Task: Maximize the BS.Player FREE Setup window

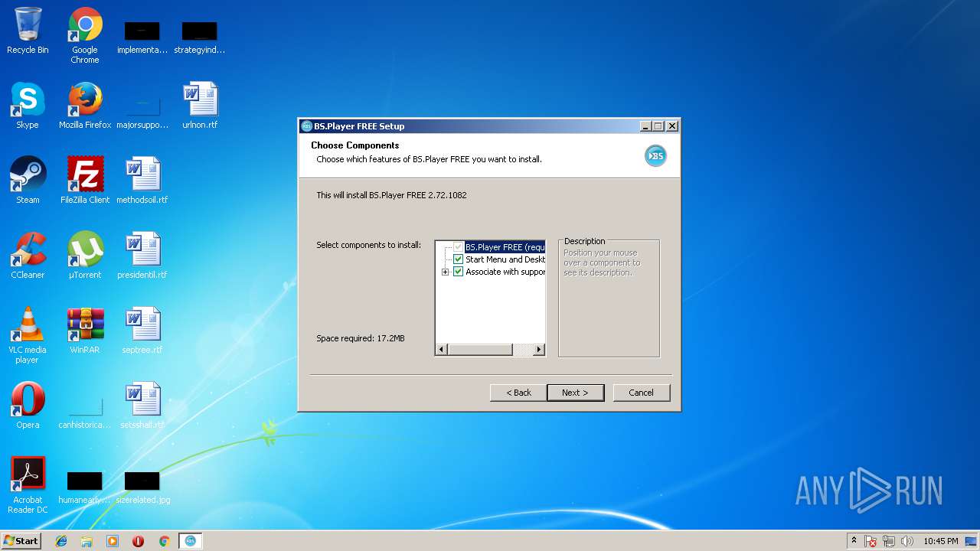Action: click(x=658, y=126)
